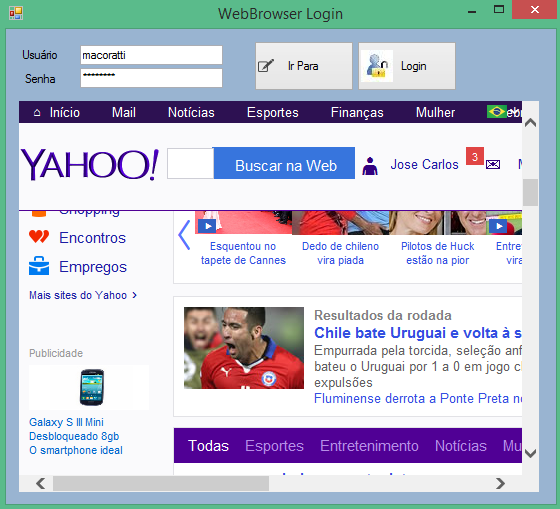Image resolution: width=560 pixels, height=509 pixels.
Task: Click the horizontal scrollbar left arrow
Action: click(x=41, y=483)
